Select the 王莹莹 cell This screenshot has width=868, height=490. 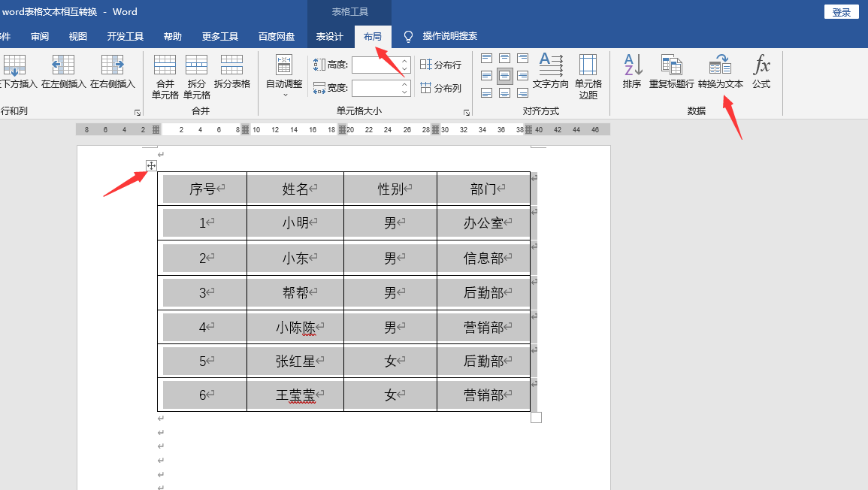point(295,395)
